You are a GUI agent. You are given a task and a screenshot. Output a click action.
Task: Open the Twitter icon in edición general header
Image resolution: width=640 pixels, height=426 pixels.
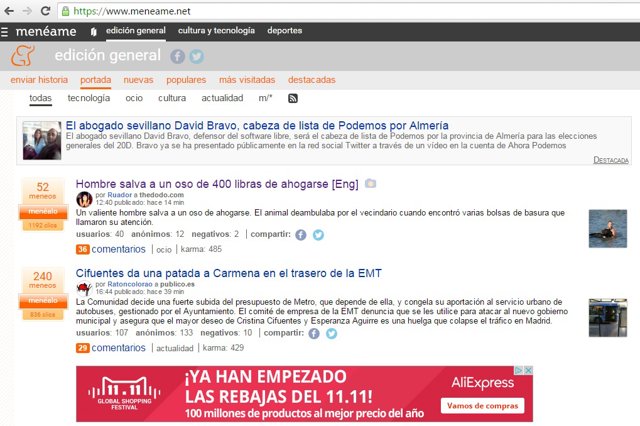[x=197, y=56]
